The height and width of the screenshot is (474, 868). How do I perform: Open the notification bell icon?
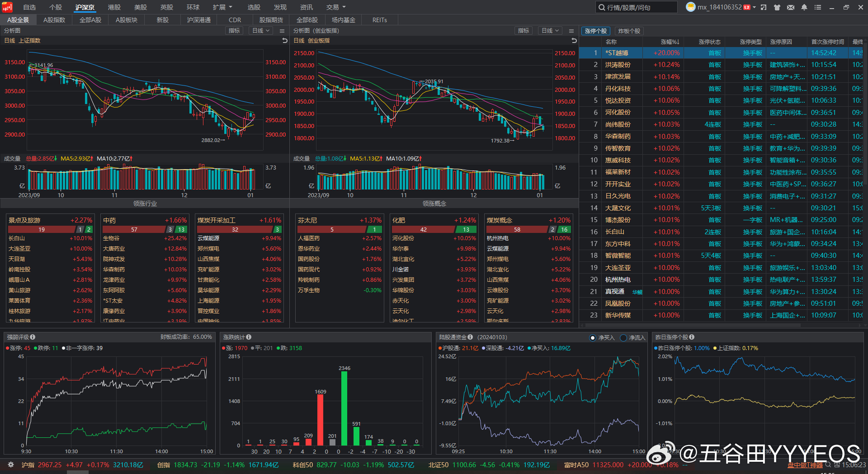tap(804, 7)
